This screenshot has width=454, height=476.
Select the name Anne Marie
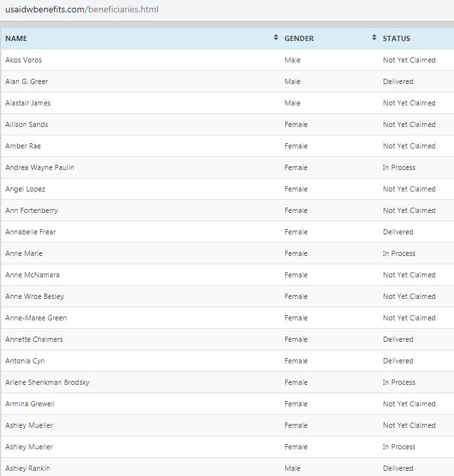pyautogui.click(x=24, y=253)
